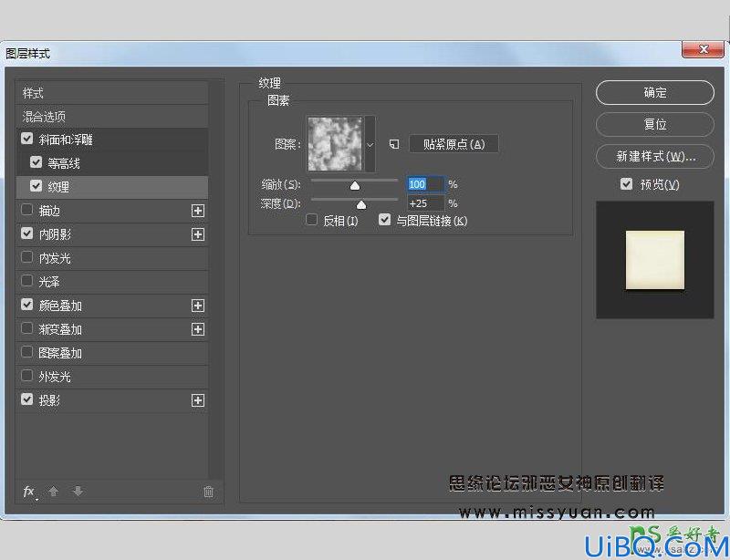Uncheck the 斜面和浮雕 checkbox

click(x=27, y=139)
